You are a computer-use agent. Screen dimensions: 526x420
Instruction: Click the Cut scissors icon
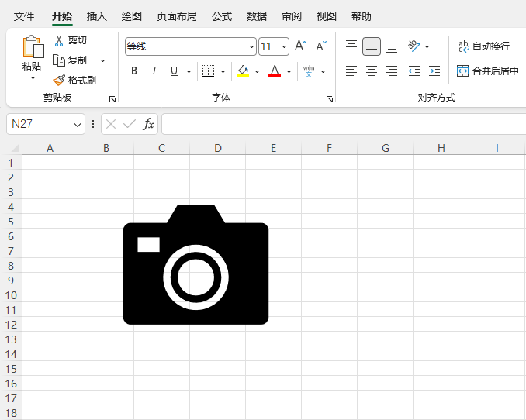(x=59, y=40)
